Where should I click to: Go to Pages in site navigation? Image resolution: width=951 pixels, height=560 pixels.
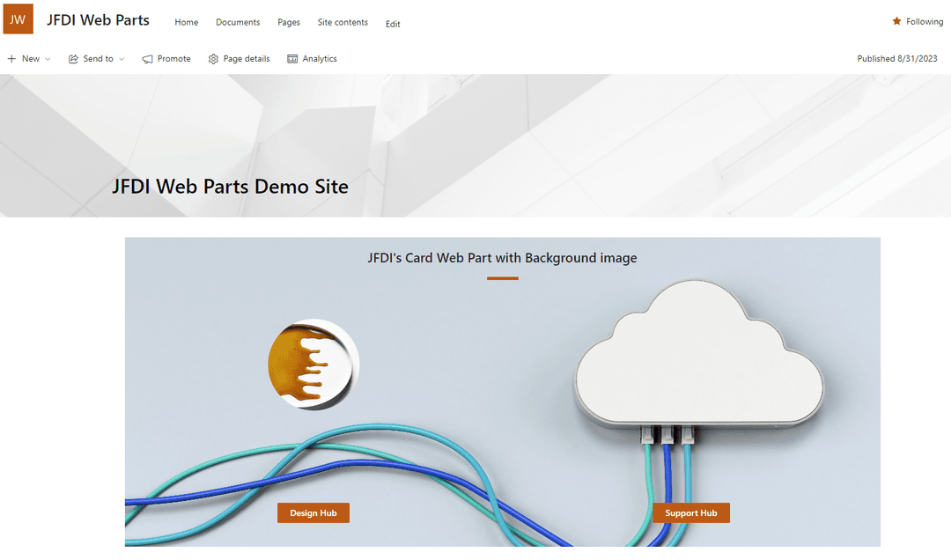coord(289,23)
